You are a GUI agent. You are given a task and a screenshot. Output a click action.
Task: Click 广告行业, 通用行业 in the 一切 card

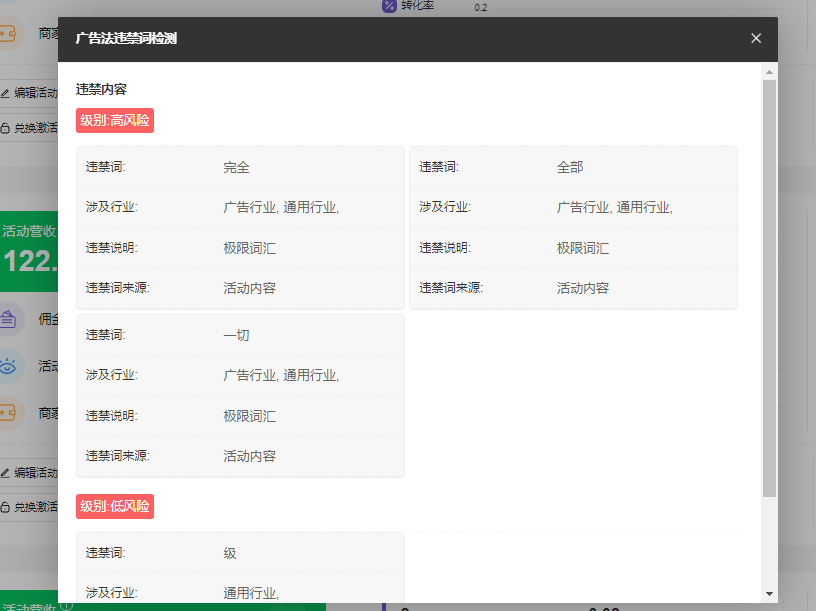tap(281, 376)
